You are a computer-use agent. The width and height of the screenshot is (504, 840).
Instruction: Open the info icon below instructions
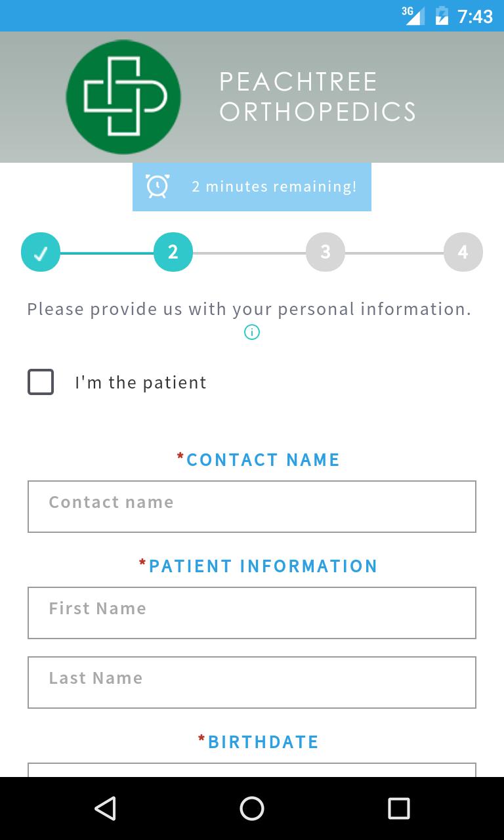(252, 332)
